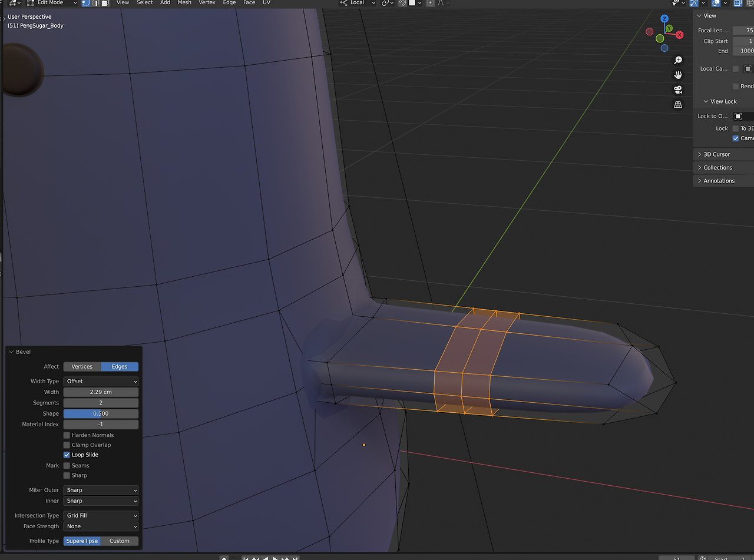This screenshot has width=754, height=560.
Task: Click the unlabeled red negative X gizmo dot
Action: [650, 32]
